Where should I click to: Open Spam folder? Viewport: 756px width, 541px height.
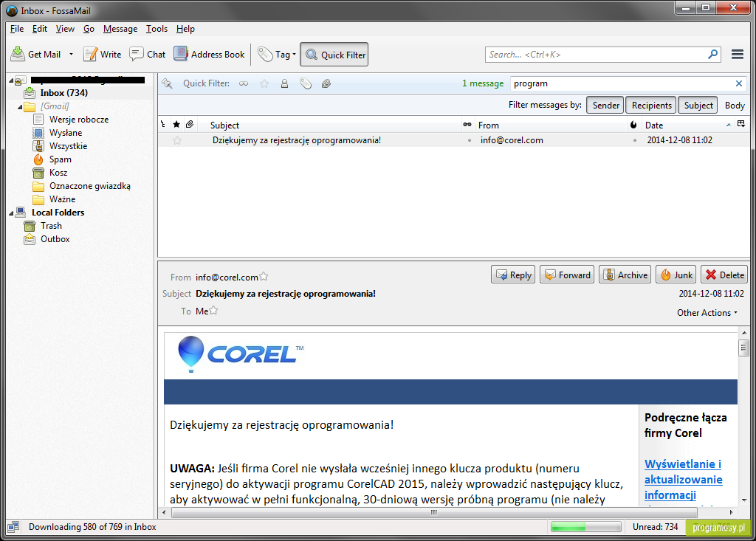coord(60,159)
